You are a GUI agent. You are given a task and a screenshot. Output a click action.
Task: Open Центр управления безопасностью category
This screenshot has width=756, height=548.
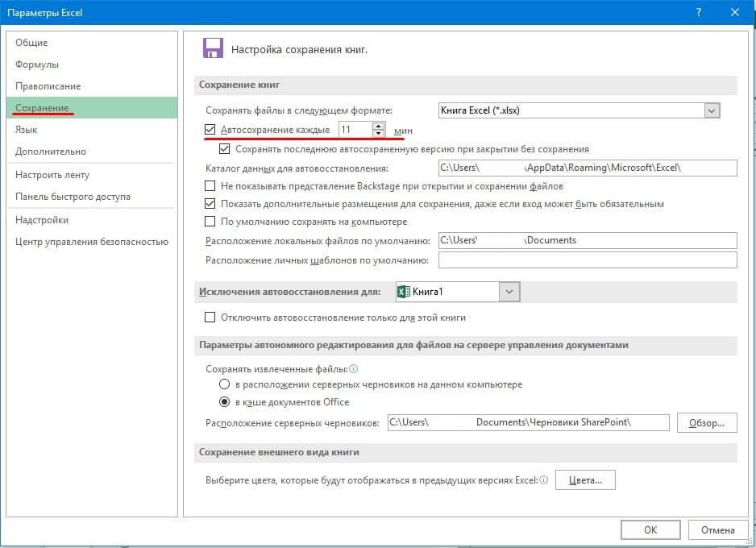tap(92, 242)
